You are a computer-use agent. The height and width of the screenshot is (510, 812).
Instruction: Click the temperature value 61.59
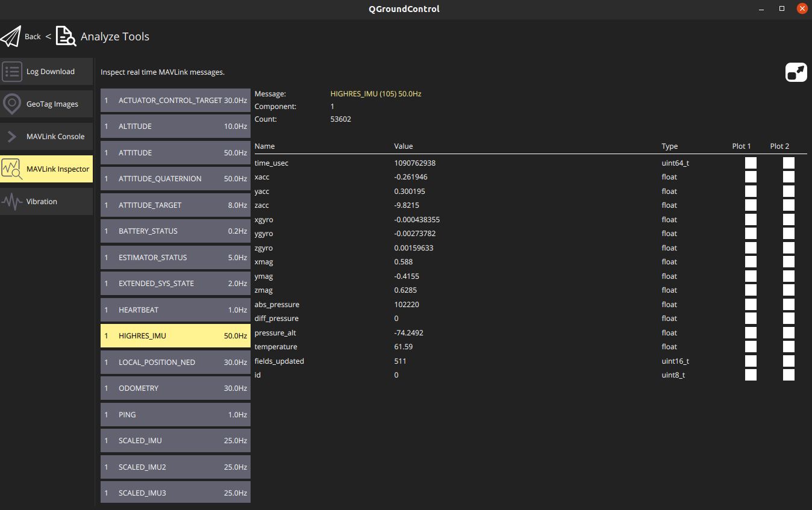[404, 347]
